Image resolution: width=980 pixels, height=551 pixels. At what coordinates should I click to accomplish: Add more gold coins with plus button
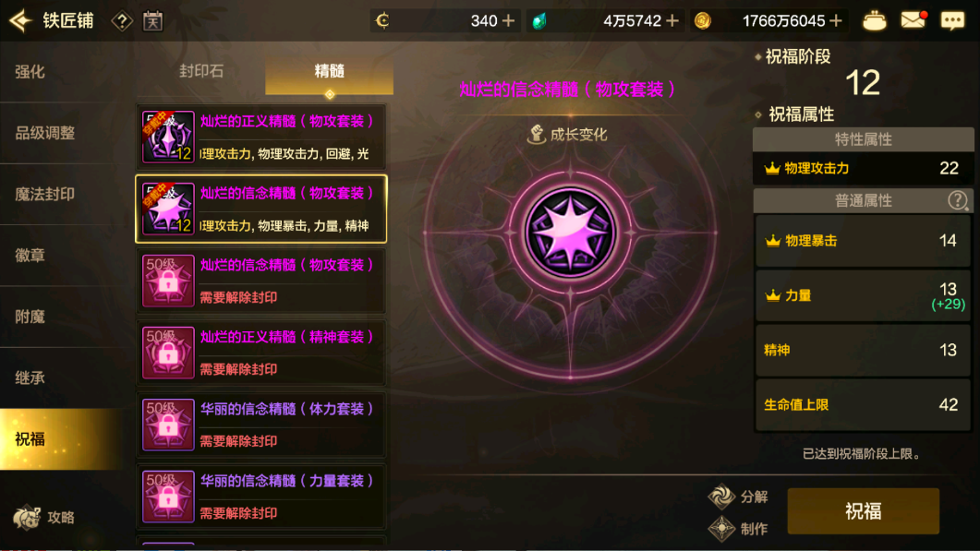click(x=836, y=20)
